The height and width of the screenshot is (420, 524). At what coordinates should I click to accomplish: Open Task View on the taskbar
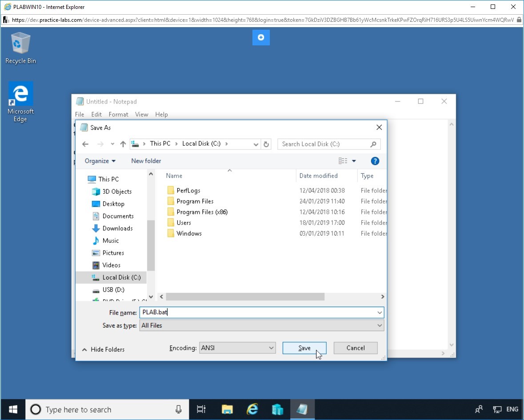click(x=201, y=409)
